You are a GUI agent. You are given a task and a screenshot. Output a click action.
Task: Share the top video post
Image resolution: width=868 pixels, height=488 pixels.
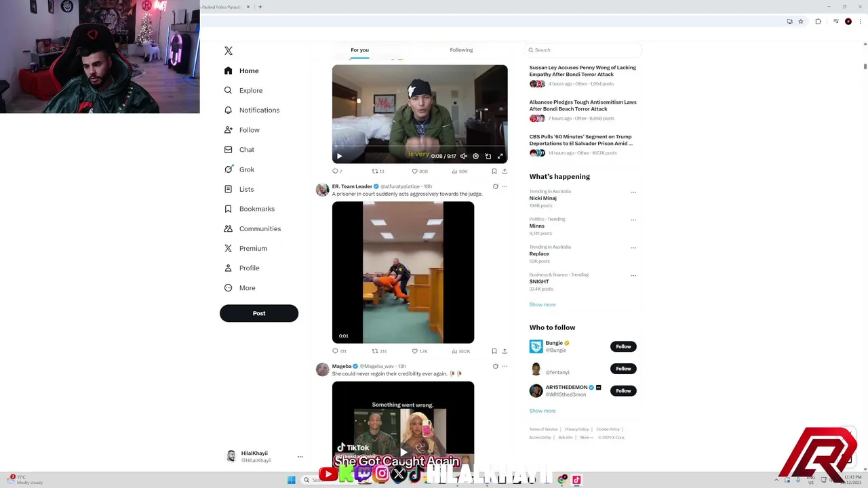(x=505, y=171)
